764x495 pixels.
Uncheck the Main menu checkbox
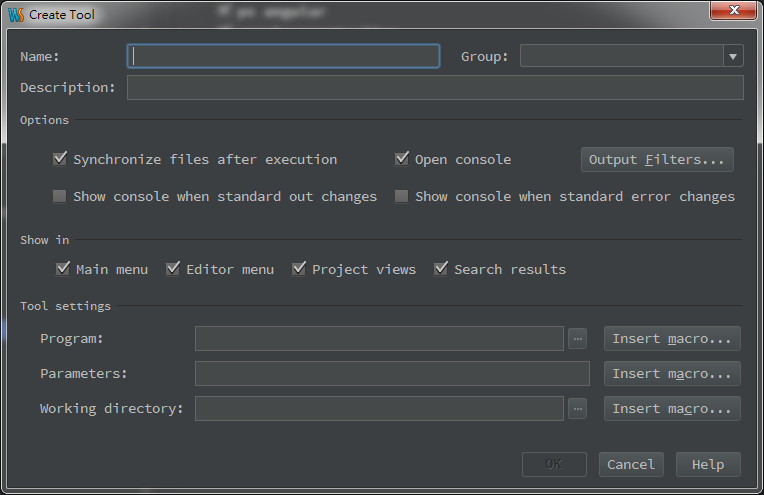pyautogui.click(x=63, y=269)
